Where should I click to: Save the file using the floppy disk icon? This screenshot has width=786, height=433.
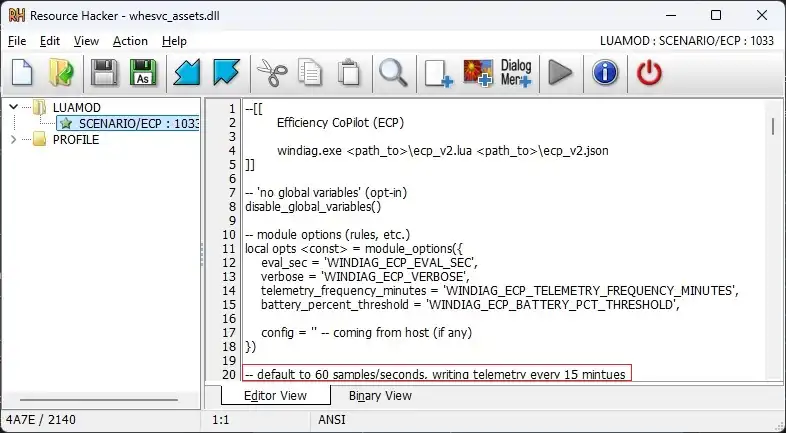click(x=104, y=73)
